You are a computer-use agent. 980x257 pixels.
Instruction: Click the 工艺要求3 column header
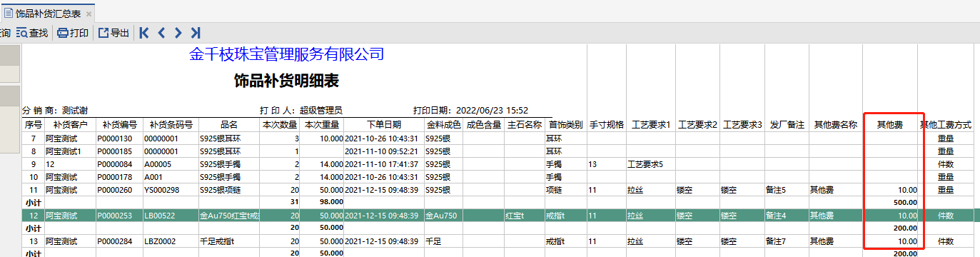[x=742, y=125]
